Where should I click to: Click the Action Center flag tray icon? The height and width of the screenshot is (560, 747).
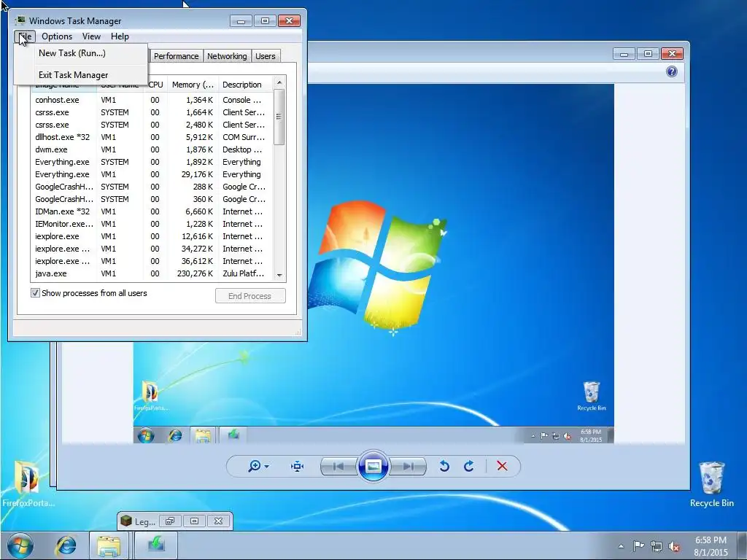(638, 545)
